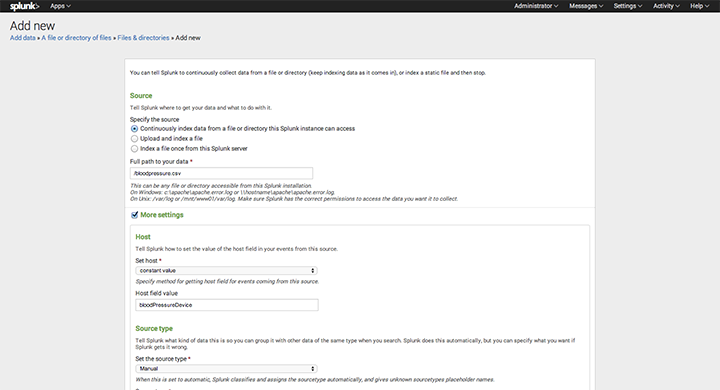Click the More settings label
Image resolution: width=720 pixels, height=390 pixels.
(162, 215)
